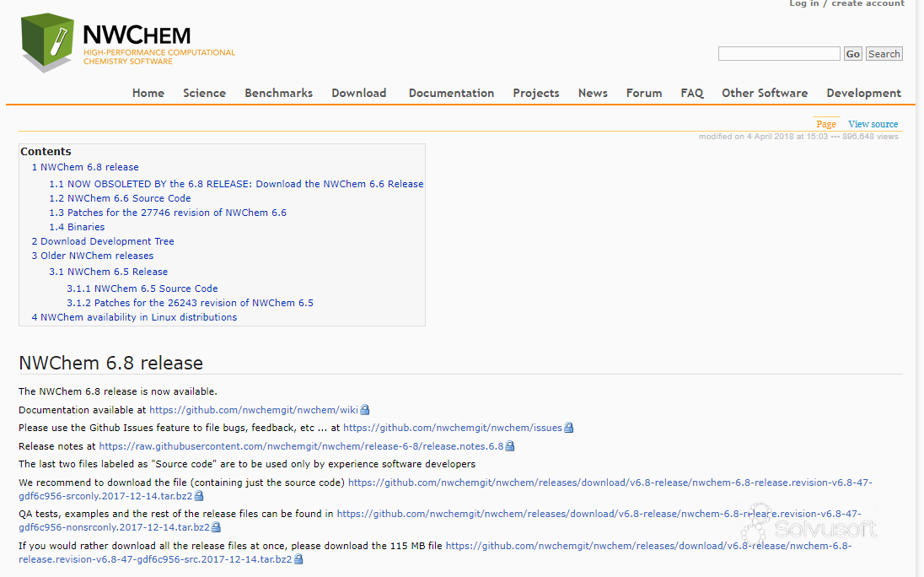Image resolution: width=924 pixels, height=577 pixels.
Task: Open the github nwchem/wiki documentation link
Action: tap(254, 410)
